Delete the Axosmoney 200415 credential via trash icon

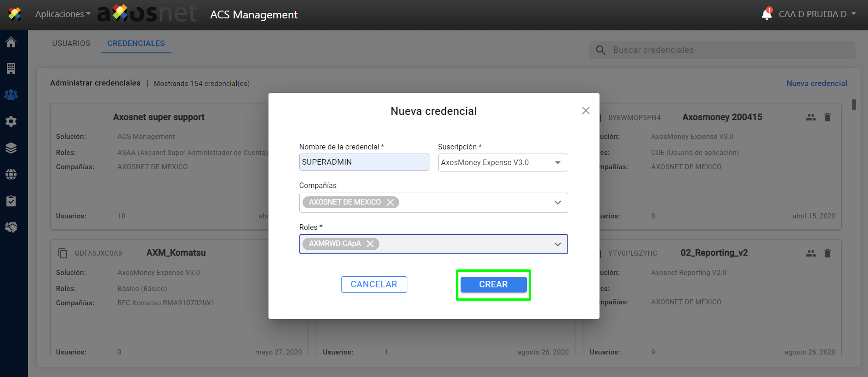[827, 117]
